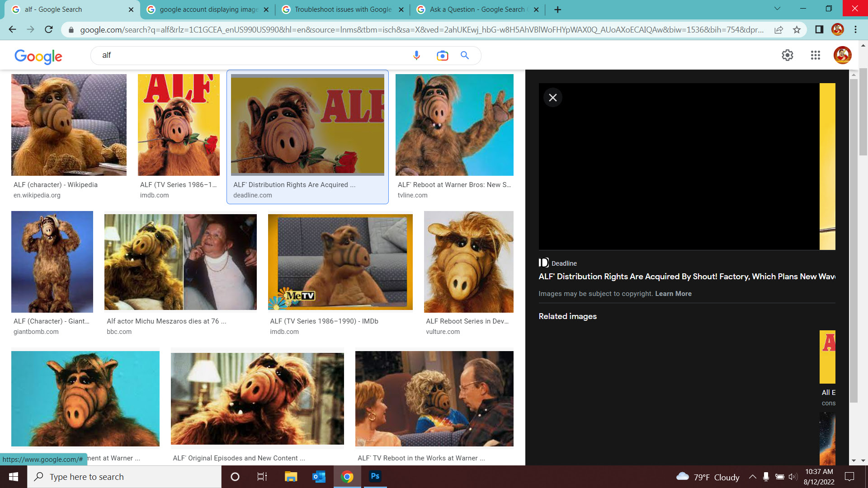Screen dimensions: 868x488
Task: Go back to previous page
Action: coord(12,29)
